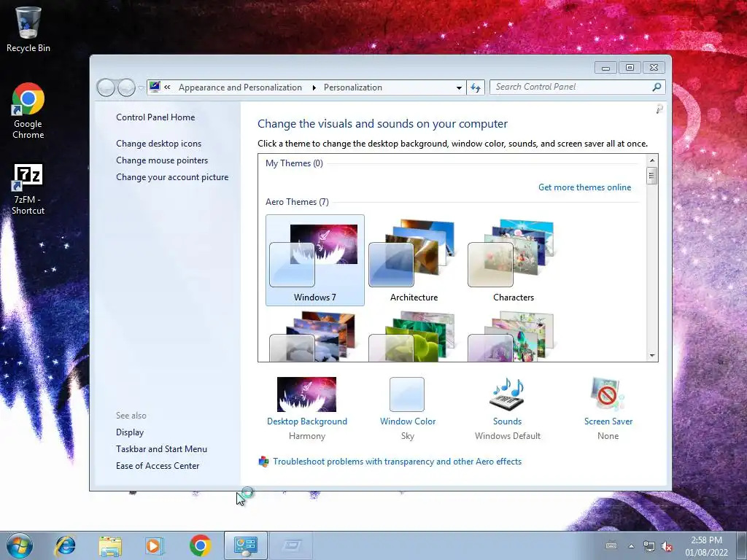This screenshot has width=747, height=560.
Task: Close the Personalization window
Action: (654, 68)
